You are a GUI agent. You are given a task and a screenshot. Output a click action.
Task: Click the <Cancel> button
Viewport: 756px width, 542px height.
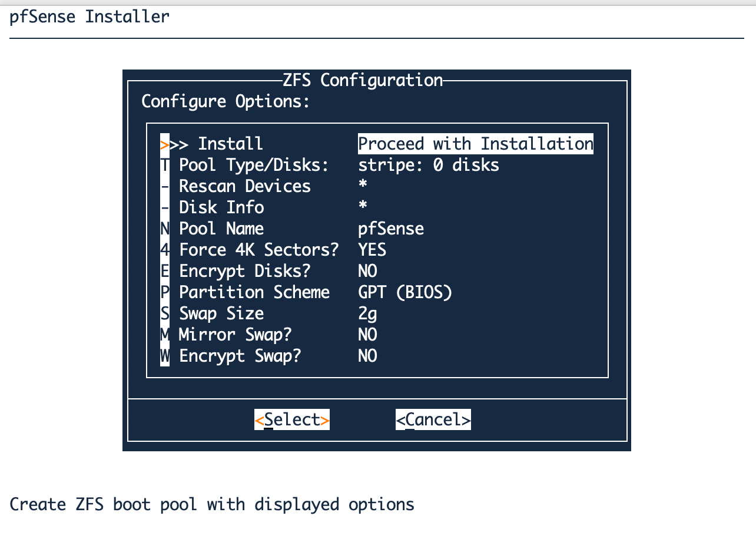(x=433, y=419)
